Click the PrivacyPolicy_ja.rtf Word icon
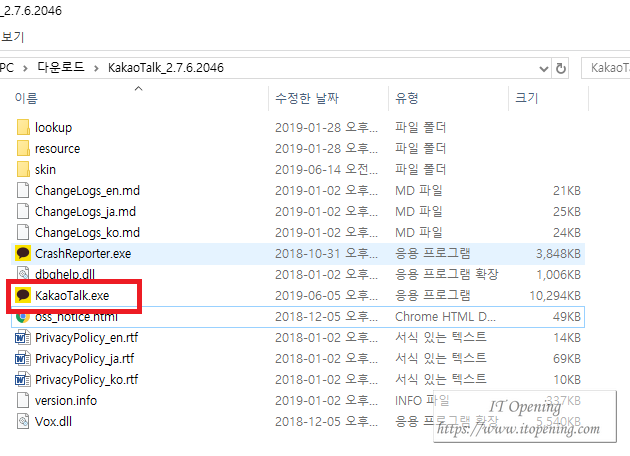This screenshot has height=456, width=630. 23,358
